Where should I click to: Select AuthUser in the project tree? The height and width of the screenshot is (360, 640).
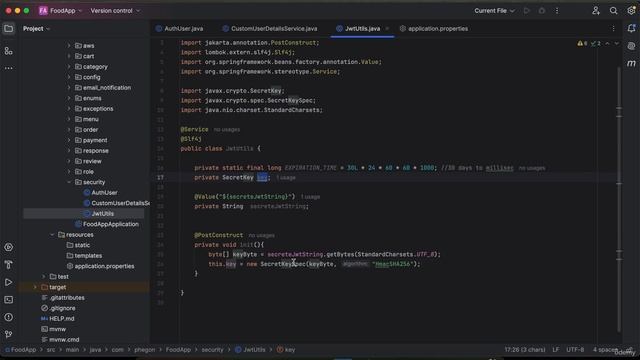(100, 193)
